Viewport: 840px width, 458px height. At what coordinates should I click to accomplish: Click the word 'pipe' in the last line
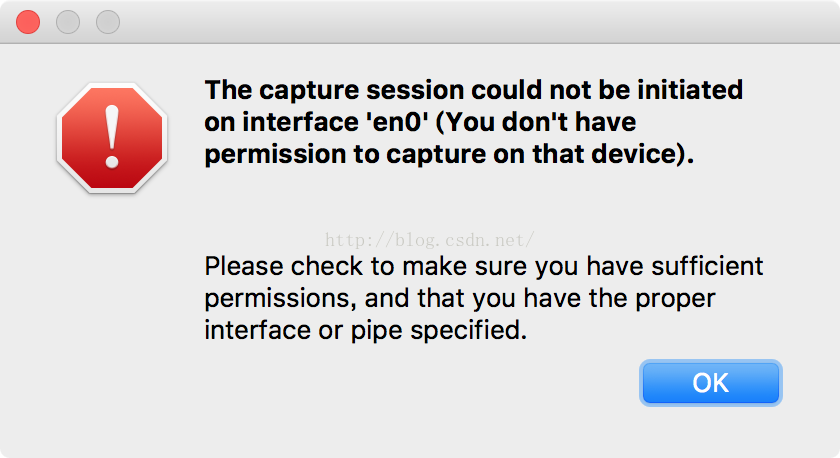(x=376, y=331)
